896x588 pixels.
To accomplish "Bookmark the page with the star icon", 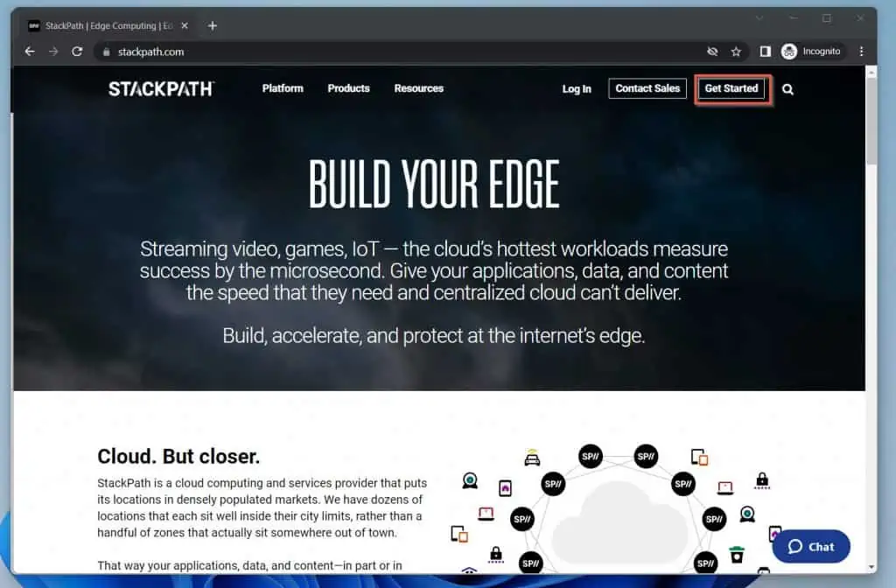I will [x=736, y=51].
